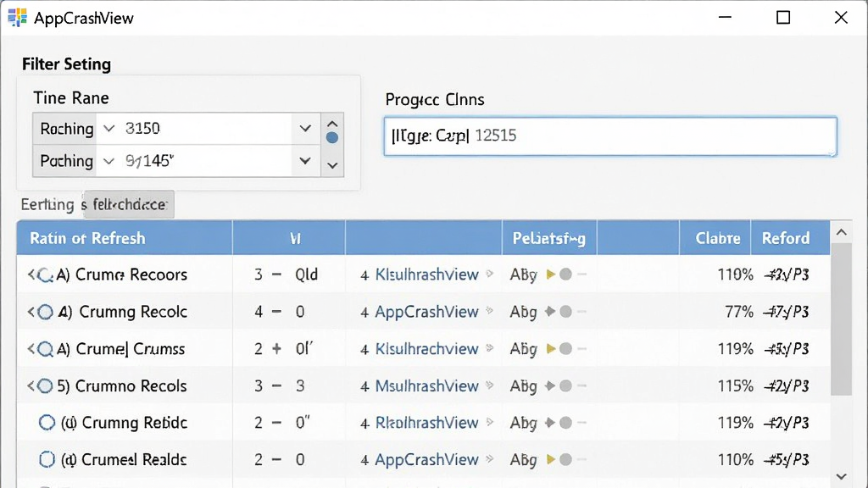Open Klsulhrachview link in third row
868x488 pixels.
tap(427, 348)
